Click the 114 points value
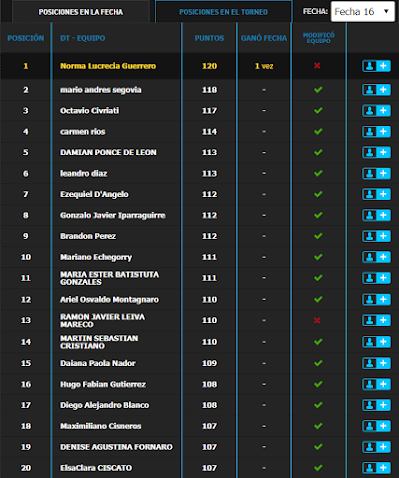This screenshot has width=399, height=478. [x=209, y=132]
